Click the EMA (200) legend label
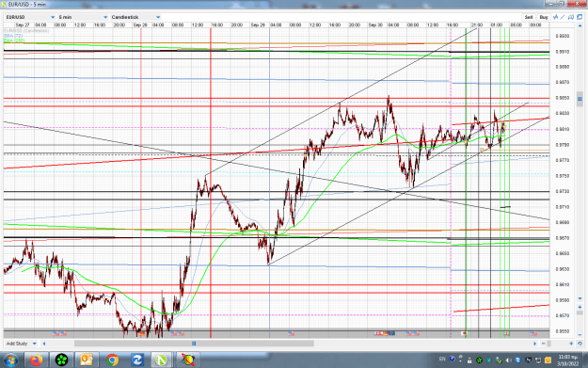 coord(15,40)
